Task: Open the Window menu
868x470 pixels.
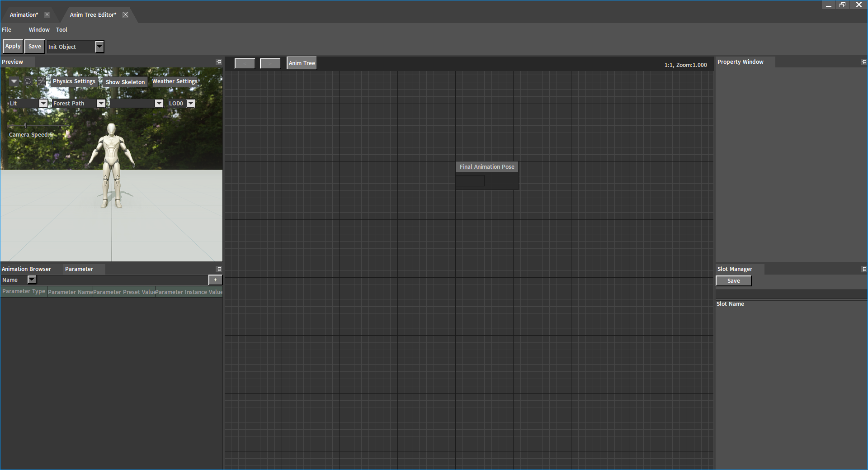Action: (39, 30)
